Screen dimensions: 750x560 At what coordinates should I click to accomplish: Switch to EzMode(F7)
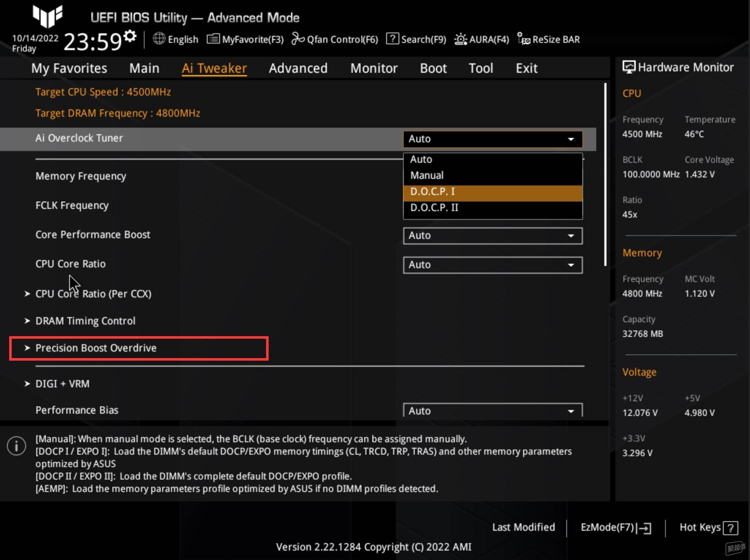pos(616,527)
